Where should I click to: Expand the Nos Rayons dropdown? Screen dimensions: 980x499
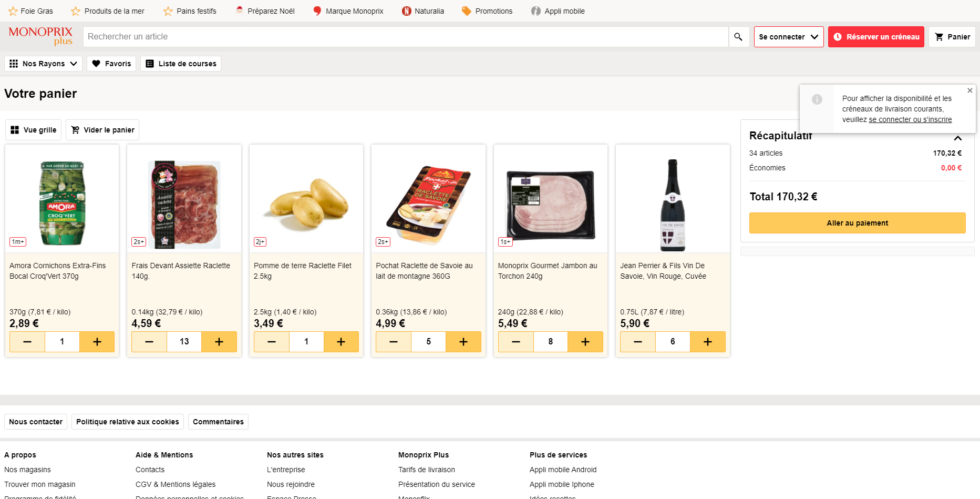[43, 64]
